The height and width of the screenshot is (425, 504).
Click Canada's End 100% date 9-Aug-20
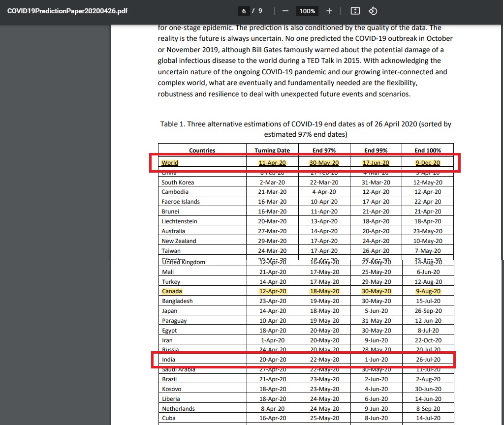coord(428,291)
